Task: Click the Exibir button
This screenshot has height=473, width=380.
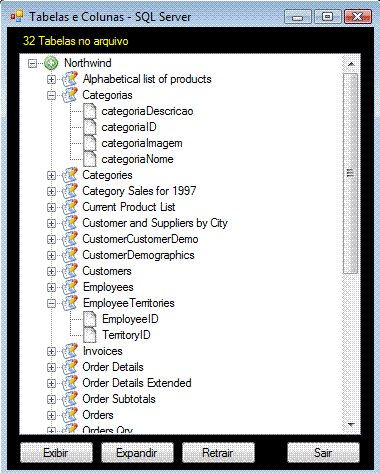Action: [x=56, y=453]
